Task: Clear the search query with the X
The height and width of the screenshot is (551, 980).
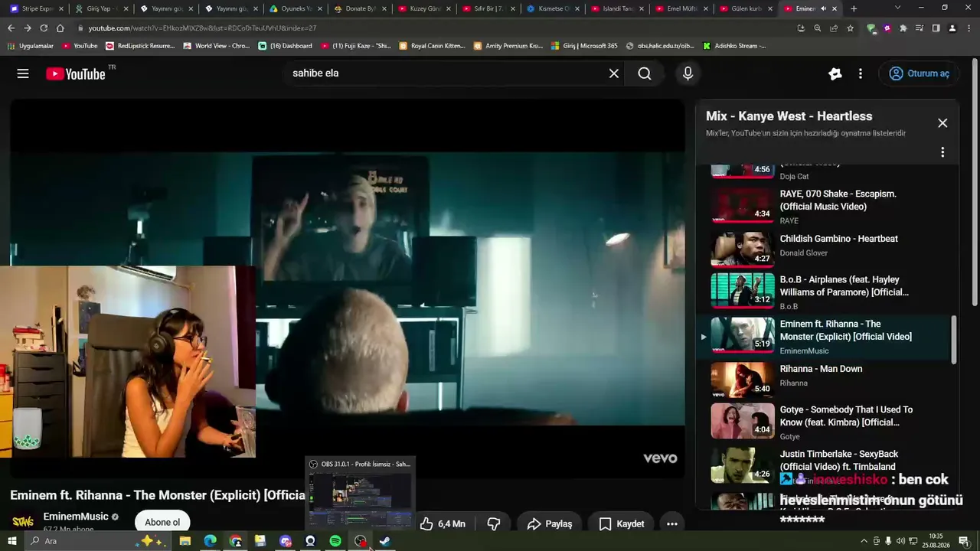Action: click(x=614, y=73)
